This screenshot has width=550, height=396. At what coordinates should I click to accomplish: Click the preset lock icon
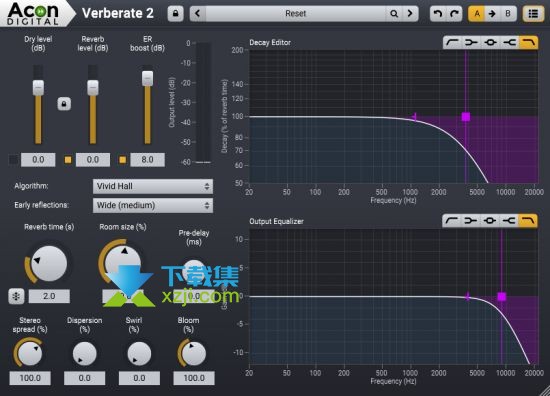[175, 14]
